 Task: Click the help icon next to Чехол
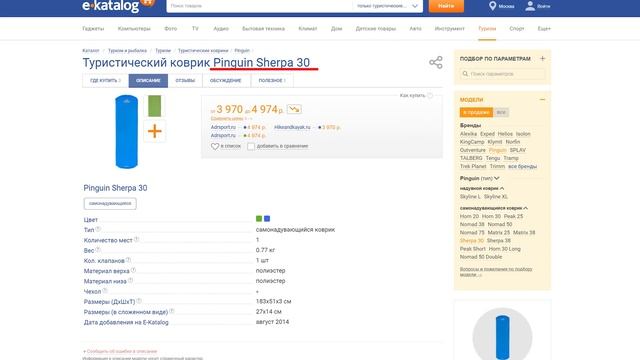click(x=105, y=291)
